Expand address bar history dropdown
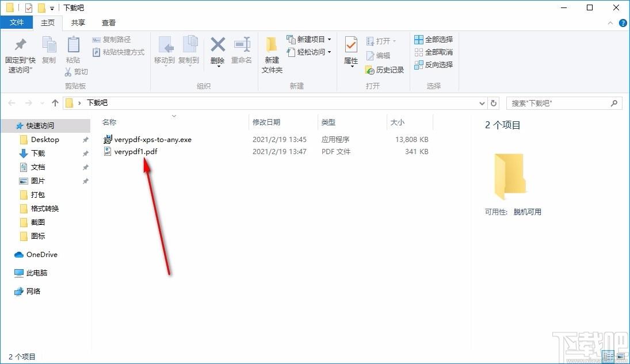630x364 pixels. click(x=482, y=104)
